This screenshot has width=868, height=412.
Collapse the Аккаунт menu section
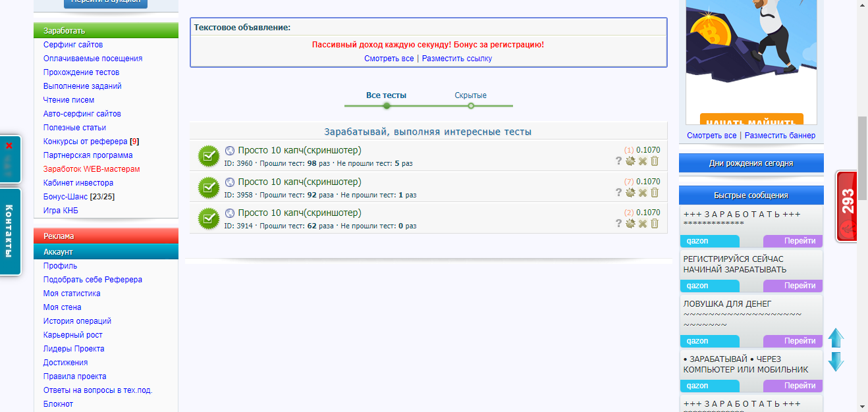click(106, 251)
